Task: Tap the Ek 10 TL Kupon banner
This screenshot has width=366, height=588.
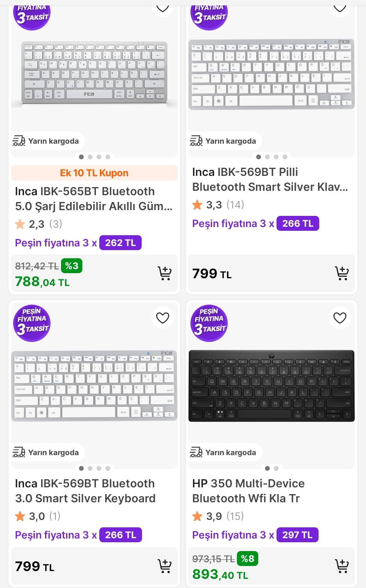Action: [x=94, y=173]
